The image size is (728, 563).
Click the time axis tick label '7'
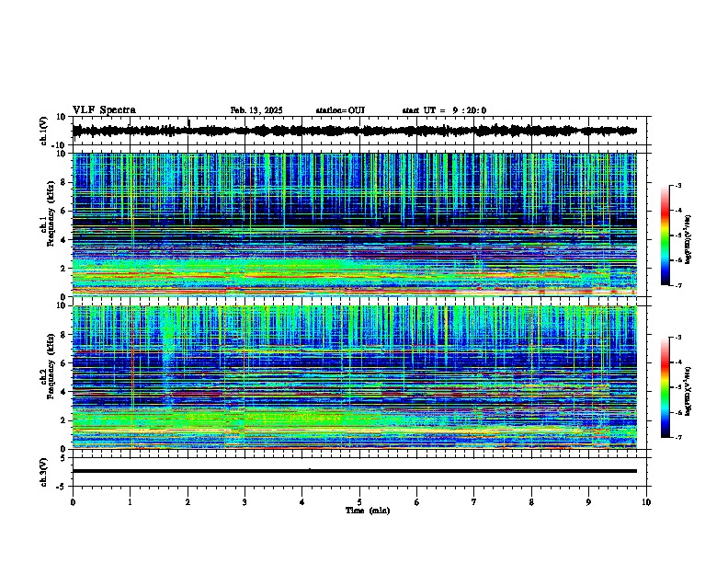474,502
